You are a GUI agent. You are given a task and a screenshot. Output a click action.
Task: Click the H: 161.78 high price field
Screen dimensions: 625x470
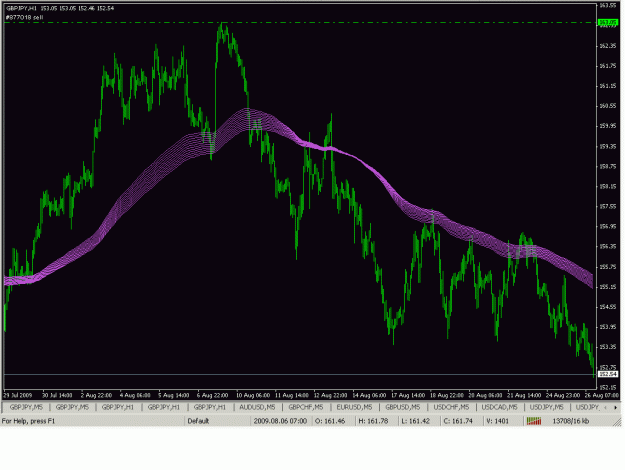pyautogui.click(x=373, y=421)
